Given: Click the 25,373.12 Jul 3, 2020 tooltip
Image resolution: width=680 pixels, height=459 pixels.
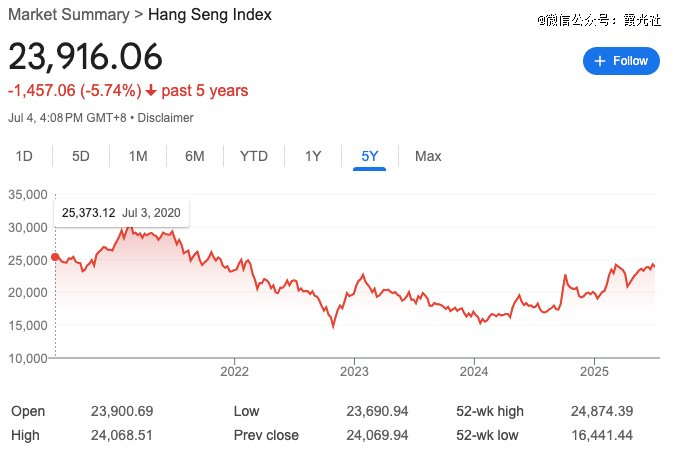Looking at the screenshot, I should pos(121,213).
